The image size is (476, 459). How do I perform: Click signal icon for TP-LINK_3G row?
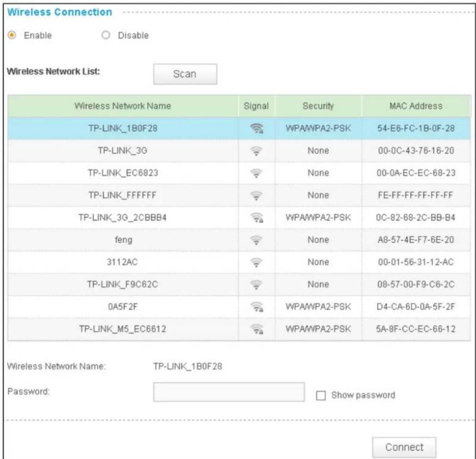(256, 151)
